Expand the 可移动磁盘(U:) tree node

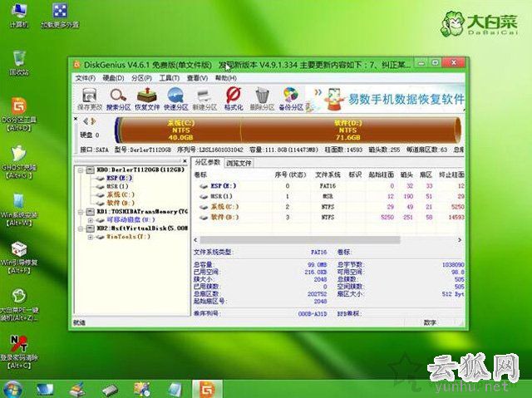click(91, 220)
